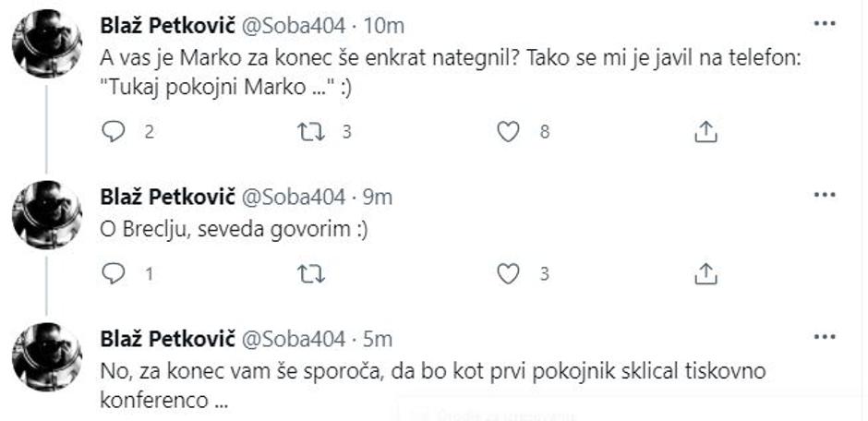Image resolution: width=868 pixels, height=421 pixels.
Task: Like the 'O Breclju' tweet
Action: tap(507, 273)
